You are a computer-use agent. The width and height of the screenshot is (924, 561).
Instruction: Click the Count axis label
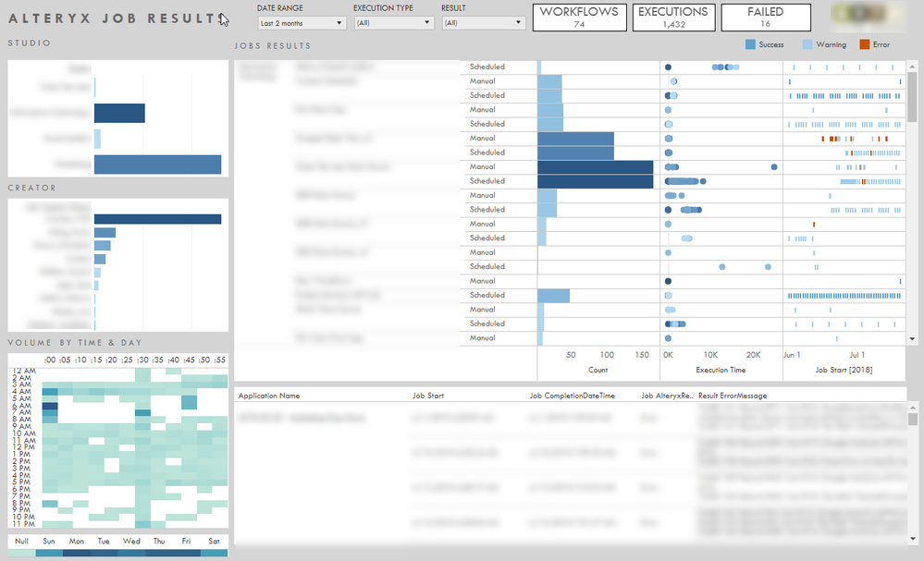(598, 370)
